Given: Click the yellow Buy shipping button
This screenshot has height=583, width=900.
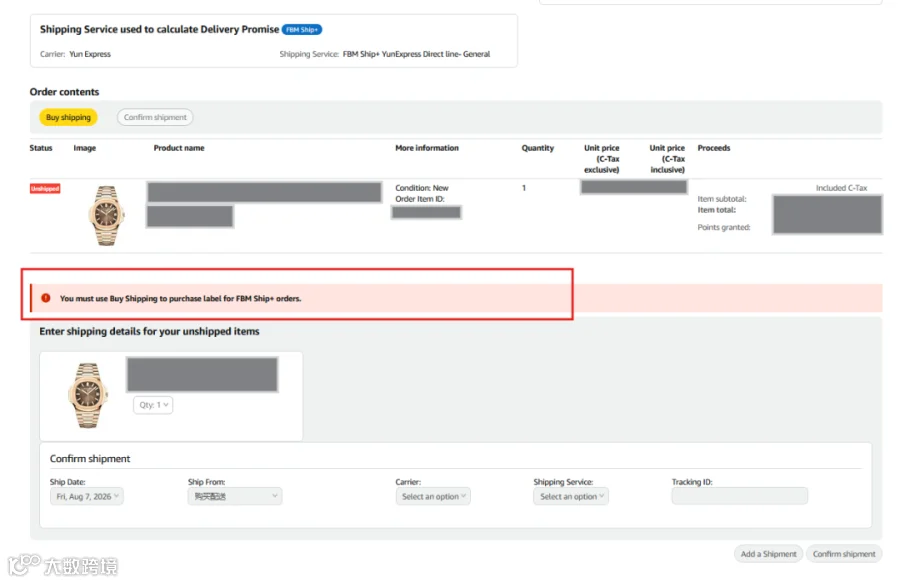Looking at the screenshot, I should [x=68, y=117].
